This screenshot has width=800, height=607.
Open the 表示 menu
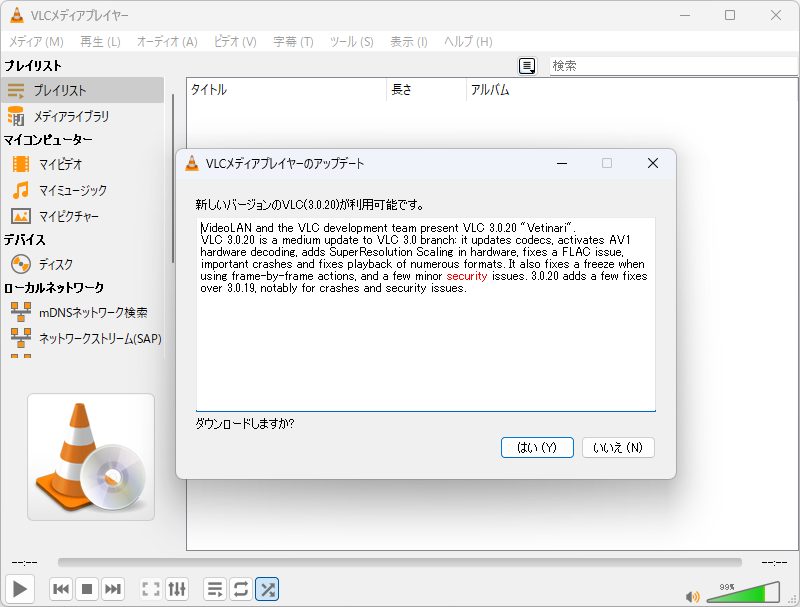[x=405, y=42]
